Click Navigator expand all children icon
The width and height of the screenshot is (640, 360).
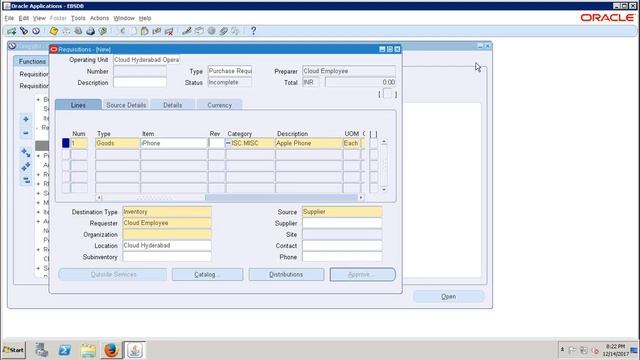point(26,153)
